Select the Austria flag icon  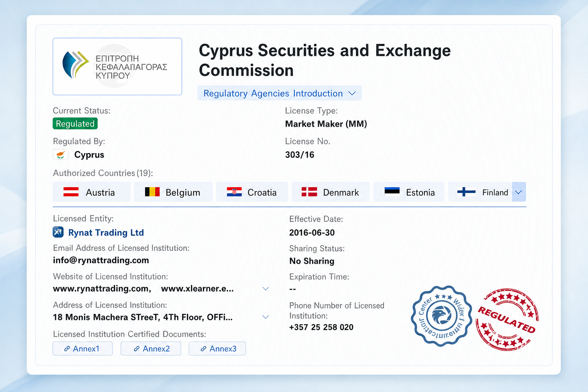coord(71,192)
